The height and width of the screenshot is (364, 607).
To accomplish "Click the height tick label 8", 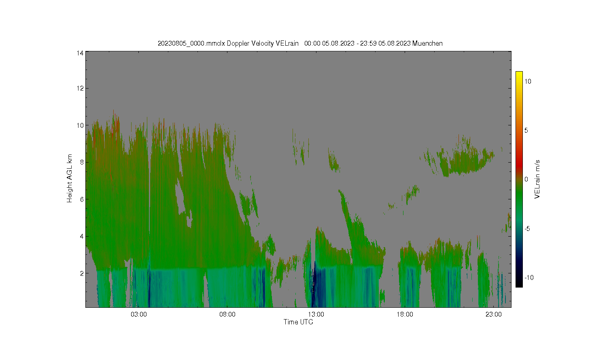I will pyautogui.click(x=82, y=162).
